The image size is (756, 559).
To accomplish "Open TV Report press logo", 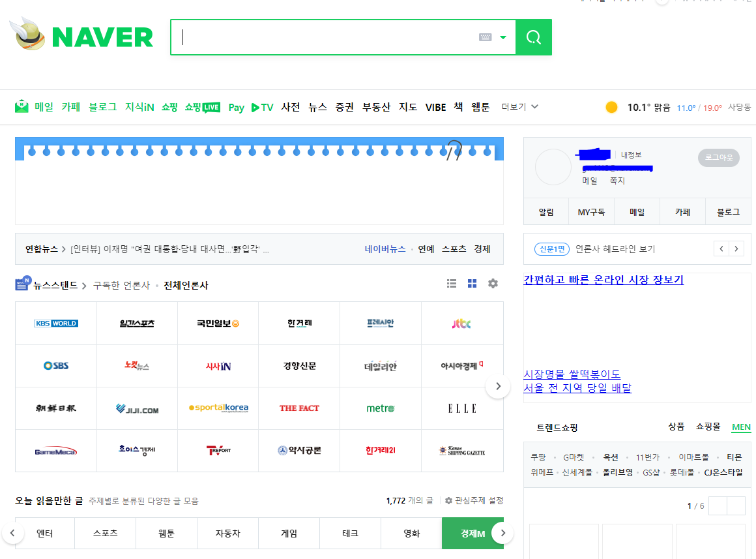I will point(218,451).
